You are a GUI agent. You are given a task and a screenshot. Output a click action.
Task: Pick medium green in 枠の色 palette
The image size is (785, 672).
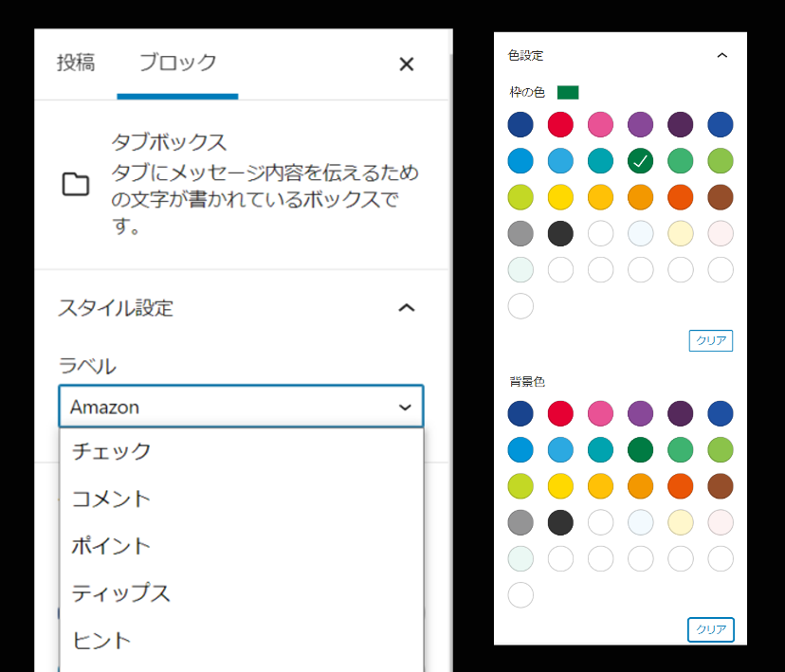pos(681,161)
